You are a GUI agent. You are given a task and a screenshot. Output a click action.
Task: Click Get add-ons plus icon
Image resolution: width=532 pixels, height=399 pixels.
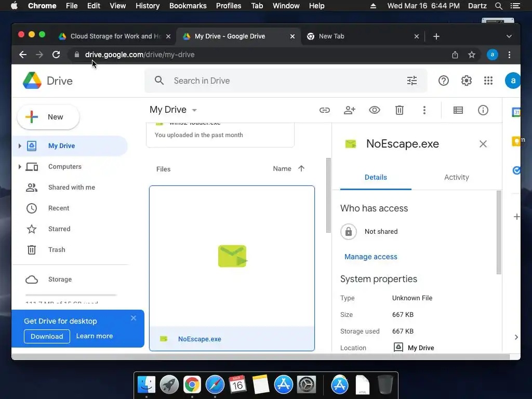[x=516, y=217]
